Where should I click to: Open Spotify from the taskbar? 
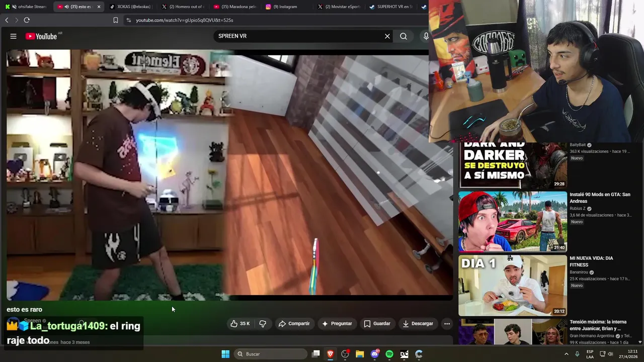coord(389,354)
